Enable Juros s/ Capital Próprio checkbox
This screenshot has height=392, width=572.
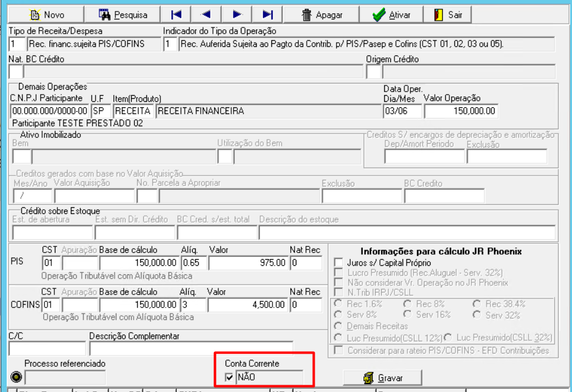[338, 263]
